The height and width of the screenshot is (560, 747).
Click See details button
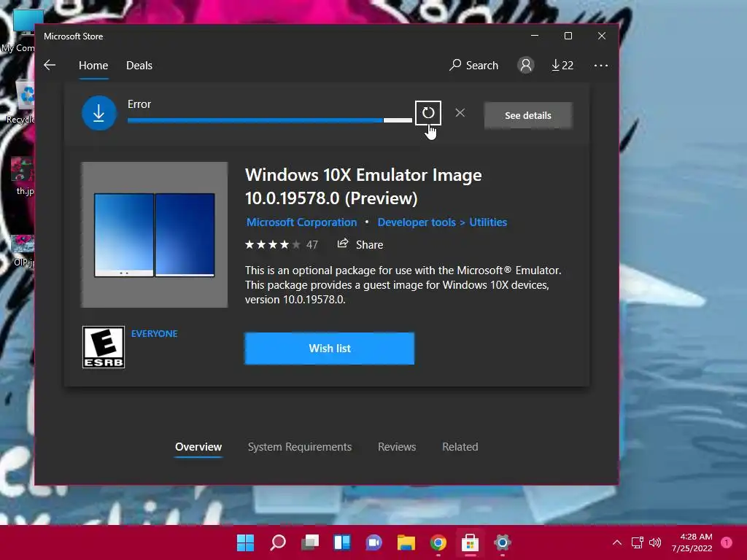pos(528,115)
